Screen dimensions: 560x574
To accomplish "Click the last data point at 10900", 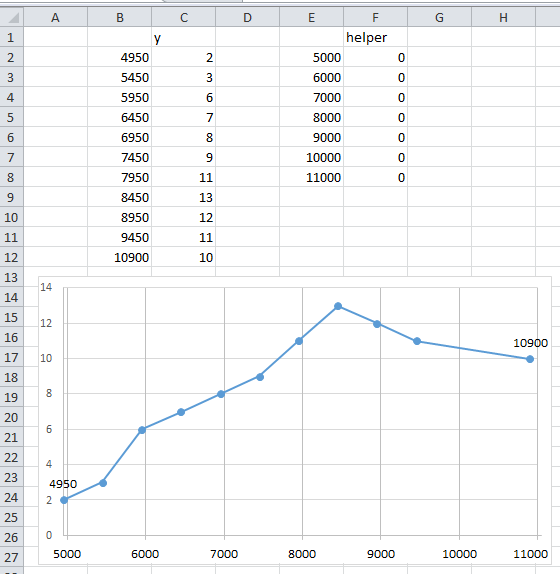I will tap(530, 359).
